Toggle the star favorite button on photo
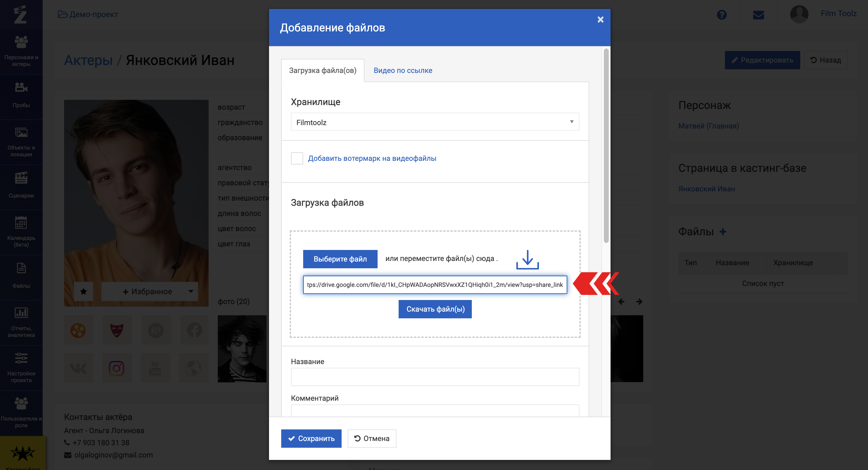Viewport: 868px width, 470px height. tap(84, 291)
